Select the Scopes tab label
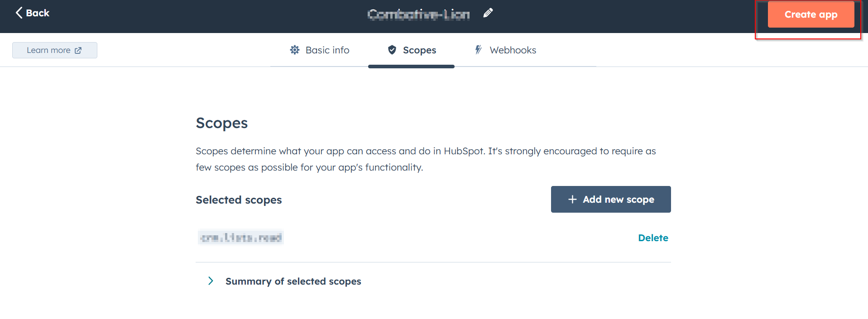The width and height of the screenshot is (868, 319). pyautogui.click(x=419, y=50)
